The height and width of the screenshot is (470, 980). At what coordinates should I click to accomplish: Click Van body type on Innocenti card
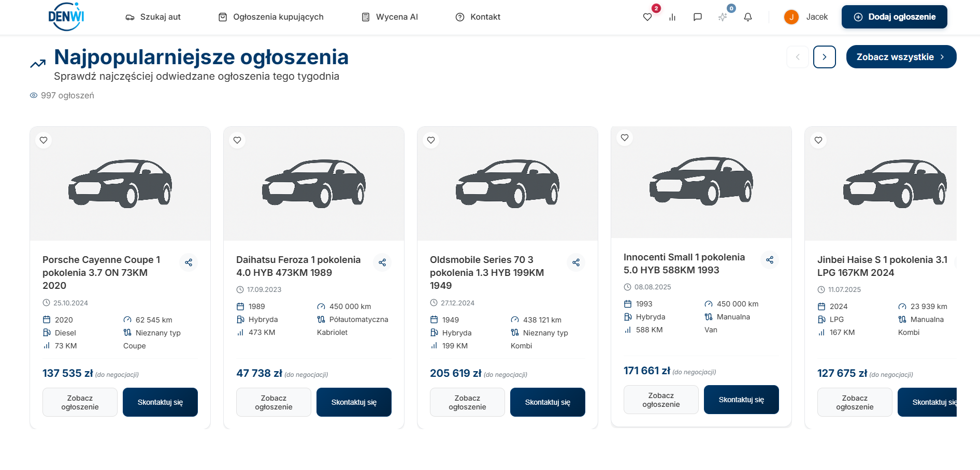(711, 330)
